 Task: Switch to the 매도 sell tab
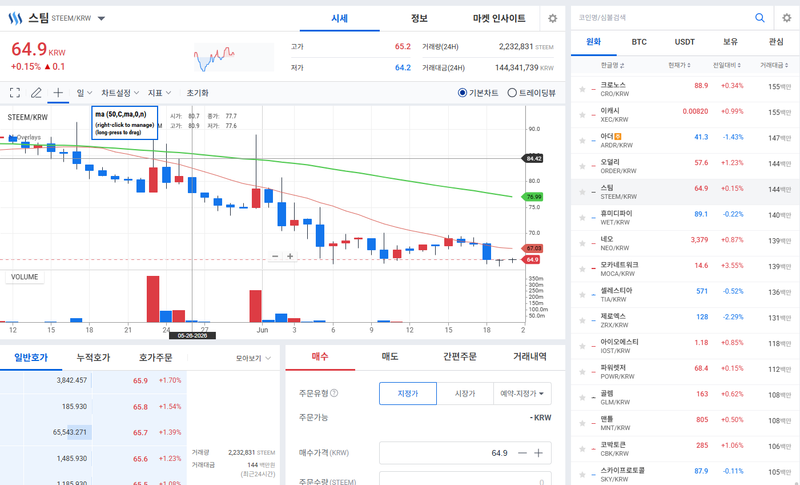pyautogui.click(x=390, y=356)
